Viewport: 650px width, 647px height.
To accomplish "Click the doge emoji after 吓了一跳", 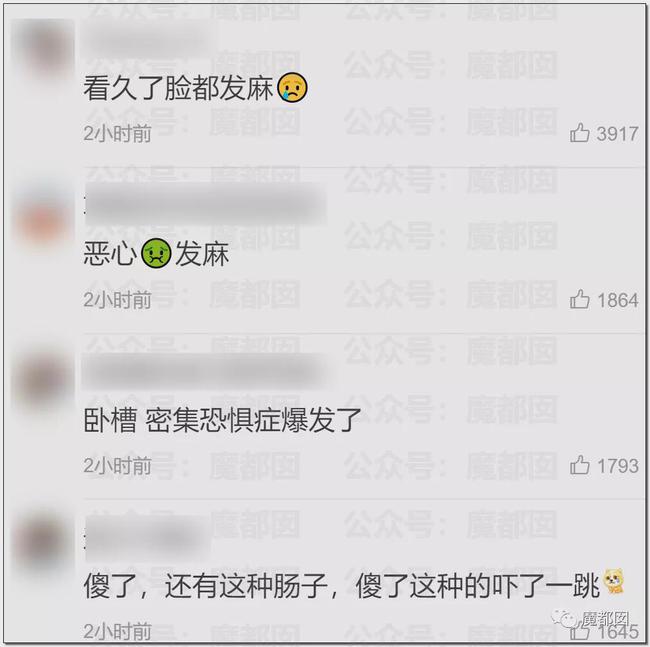I will pos(614,582).
